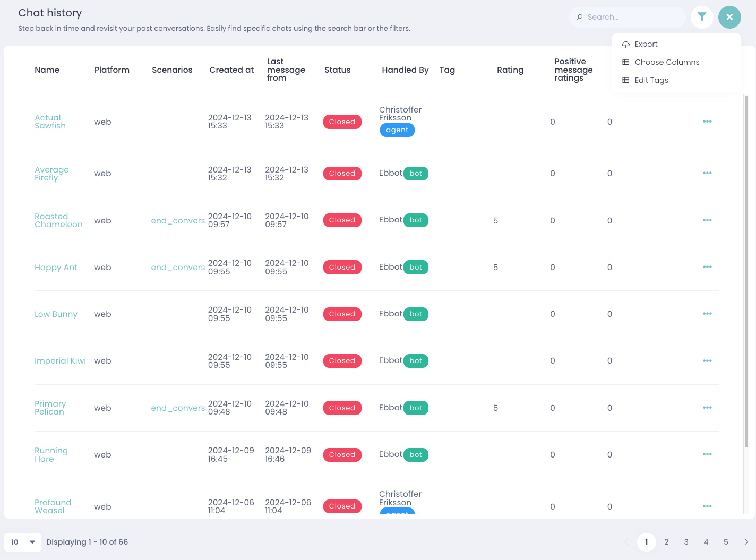Open three-dot menu for Actual Sawfish row
The width and height of the screenshot is (756, 560).
click(707, 122)
